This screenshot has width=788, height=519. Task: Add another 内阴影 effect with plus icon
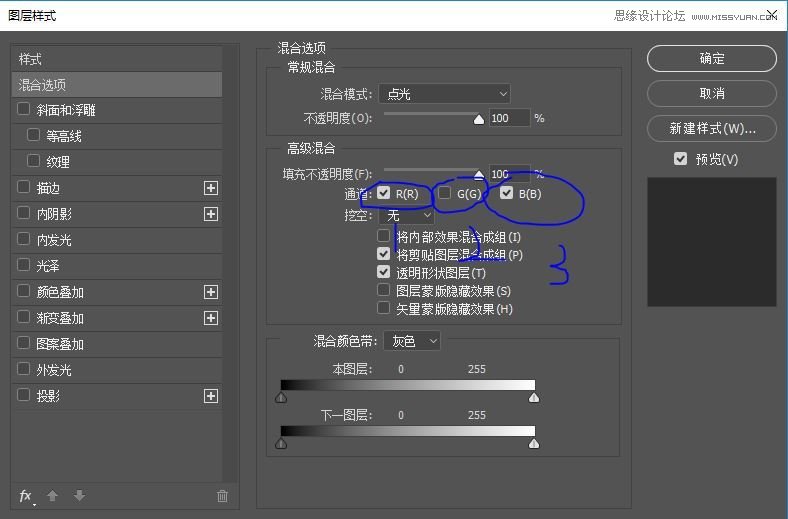coord(211,214)
